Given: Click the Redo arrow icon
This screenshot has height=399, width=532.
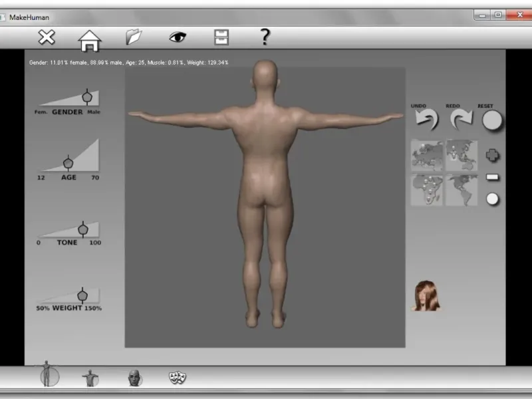Looking at the screenshot, I should (x=461, y=120).
